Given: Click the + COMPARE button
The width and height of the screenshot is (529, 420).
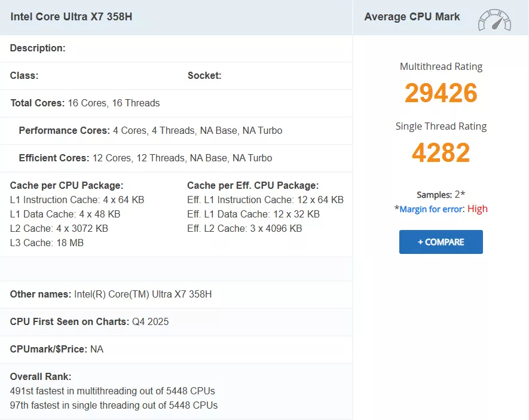Looking at the screenshot, I should (441, 242).
